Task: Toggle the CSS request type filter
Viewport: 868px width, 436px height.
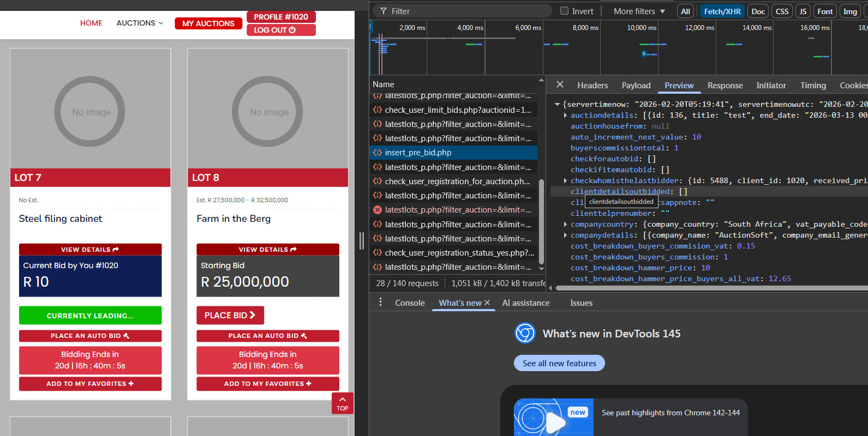Action: tap(782, 11)
